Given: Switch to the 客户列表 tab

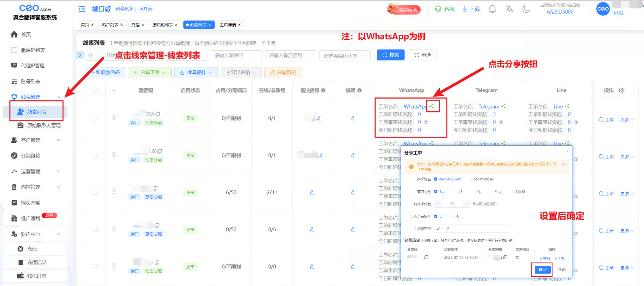Looking at the screenshot, I should (x=112, y=25).
